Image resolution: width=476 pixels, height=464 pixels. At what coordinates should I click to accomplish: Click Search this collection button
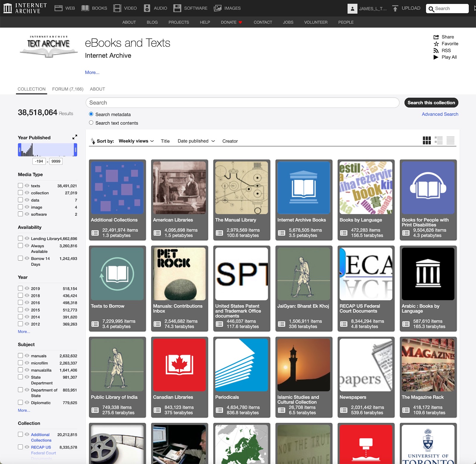(431, 103)
